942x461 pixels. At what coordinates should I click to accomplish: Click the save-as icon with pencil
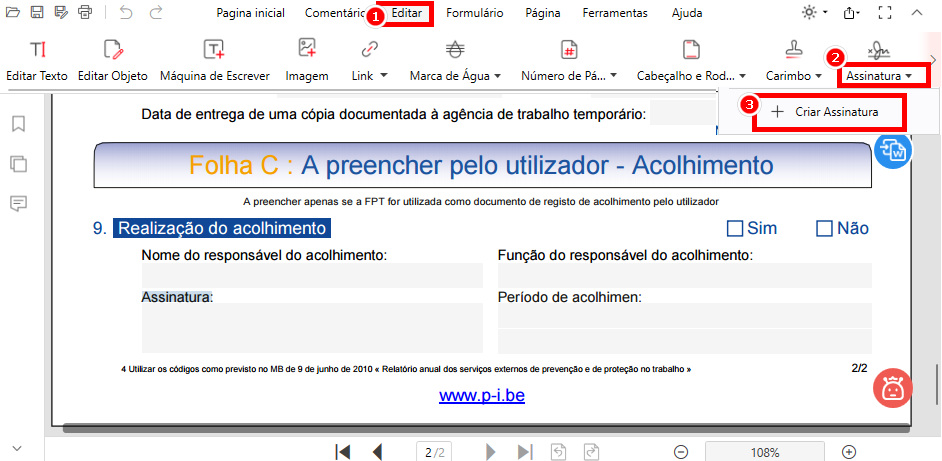click(61, 12)
